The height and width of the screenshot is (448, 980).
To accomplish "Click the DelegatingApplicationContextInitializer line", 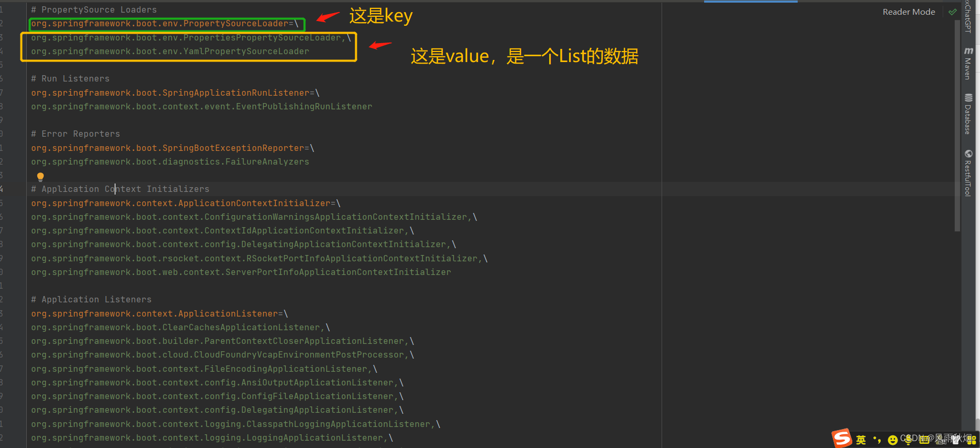I will 243,245.
